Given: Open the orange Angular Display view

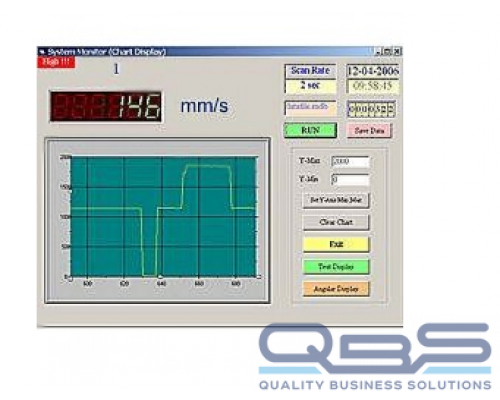Looking at the screenshot, I should 336,289.
